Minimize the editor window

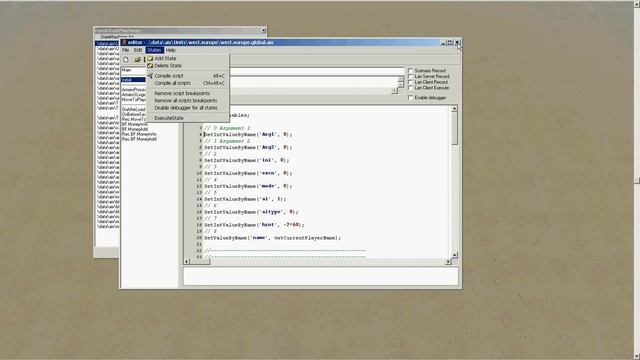point(443,42)
